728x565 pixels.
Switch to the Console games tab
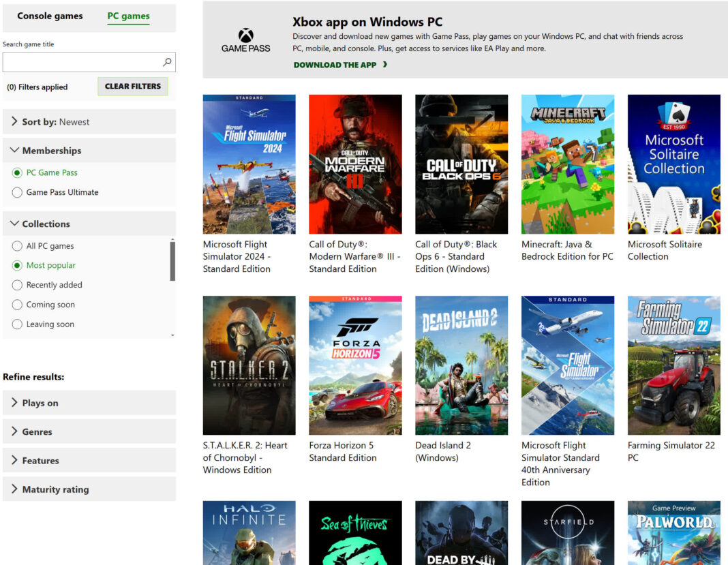tap(50, 16)
